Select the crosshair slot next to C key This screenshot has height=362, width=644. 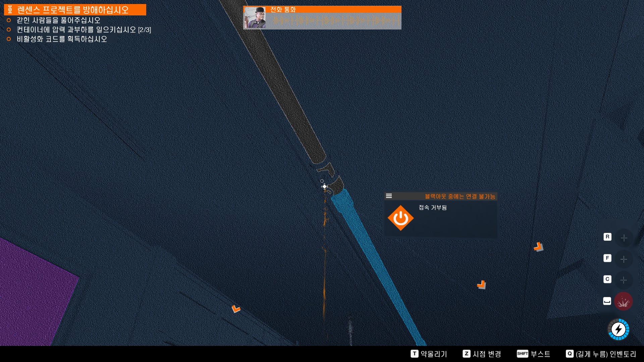(624, 280)
